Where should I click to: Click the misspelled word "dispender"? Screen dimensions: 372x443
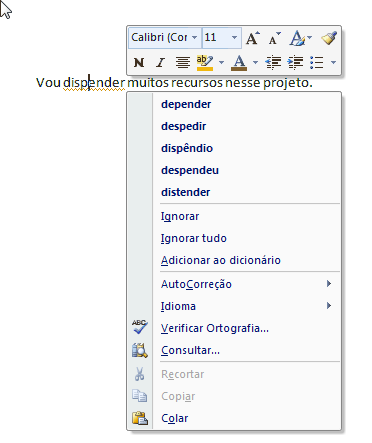[94, 83]
